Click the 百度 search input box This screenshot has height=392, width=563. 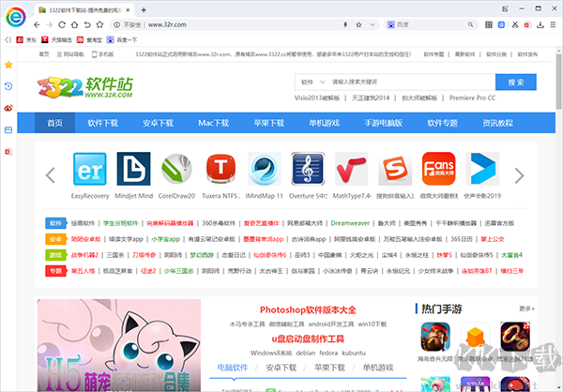(x=429, y=24)
